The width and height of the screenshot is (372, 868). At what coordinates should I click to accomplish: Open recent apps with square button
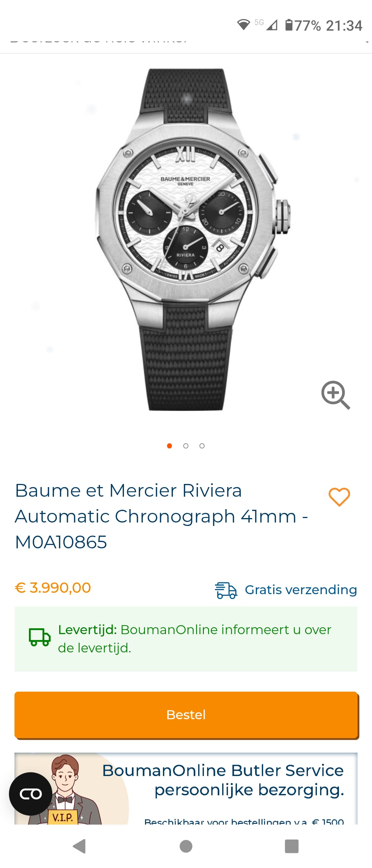tap(292, 846)
